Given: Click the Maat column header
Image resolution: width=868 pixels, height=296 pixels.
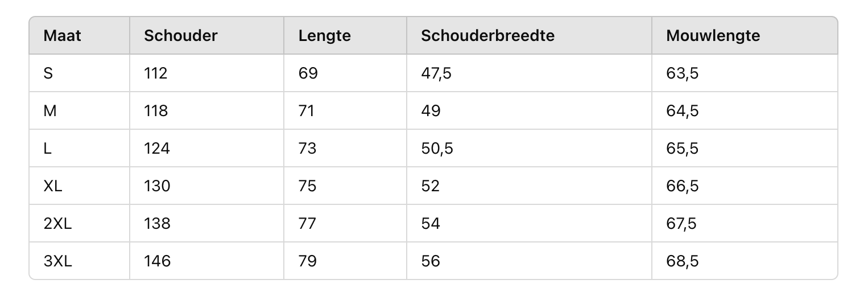Looking at the screenshot, I should [62, 36].
